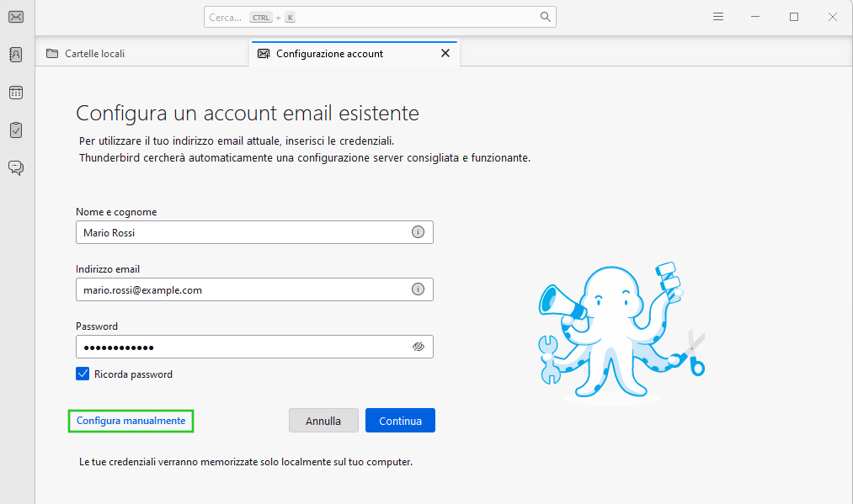
Task: Click the envelope icon on Configurazione account tab
Action: [x=264, y=53]
